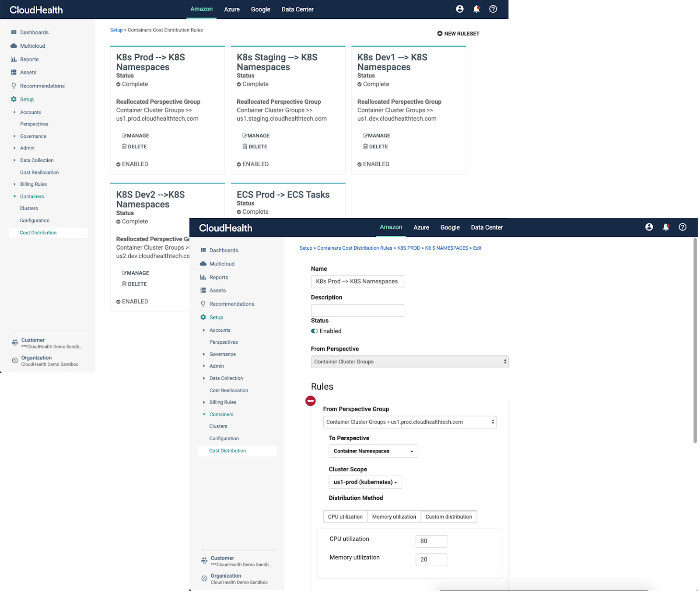Click the user profile icon

click(648, 227)
